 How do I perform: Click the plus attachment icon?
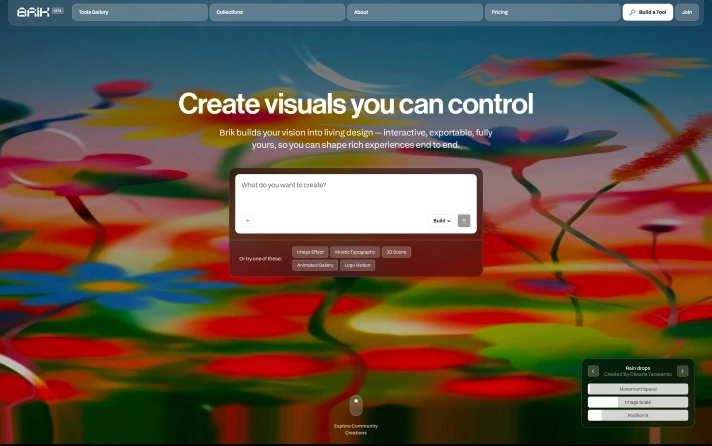coord(247,221)
